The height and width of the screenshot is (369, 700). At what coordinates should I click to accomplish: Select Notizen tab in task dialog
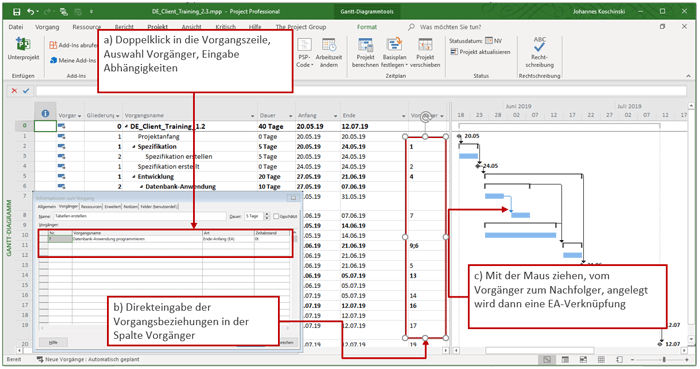tap(130, 207)
